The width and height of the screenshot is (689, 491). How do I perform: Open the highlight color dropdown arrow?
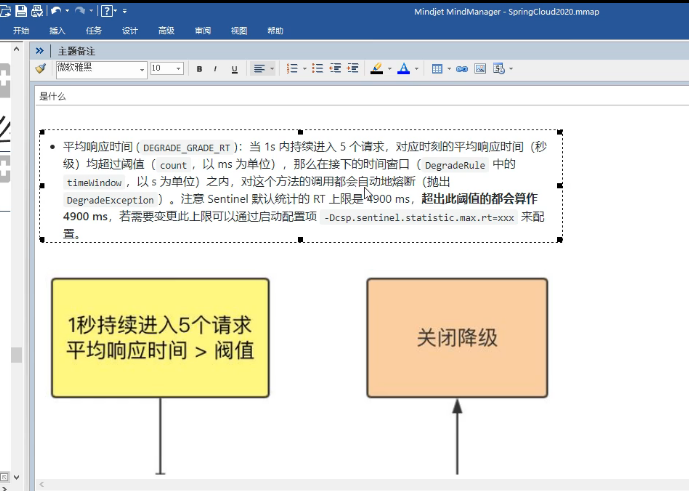389,69
